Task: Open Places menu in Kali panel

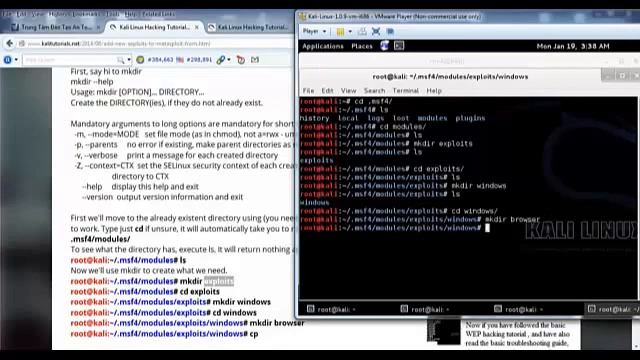Action: pyautogui.click(x=362, y=46)
